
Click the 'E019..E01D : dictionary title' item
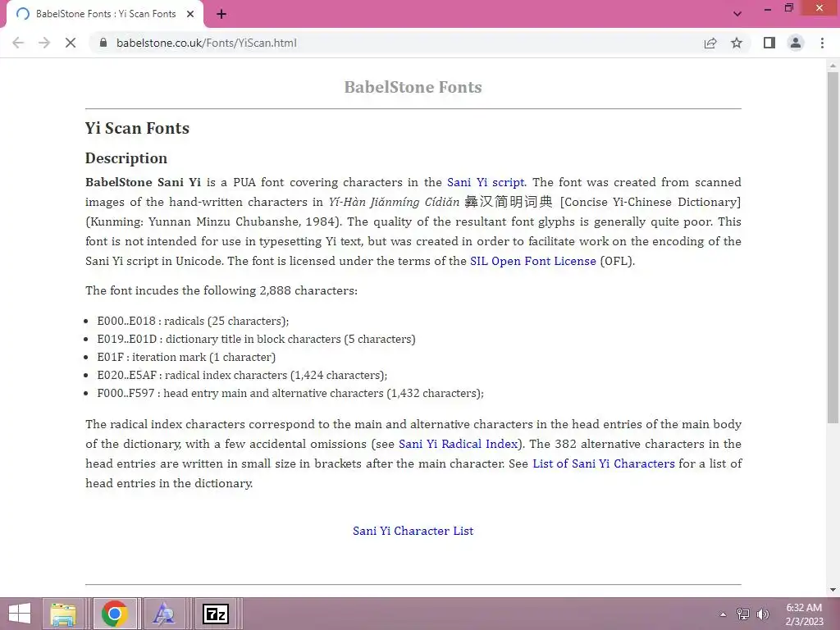point(256,339)
